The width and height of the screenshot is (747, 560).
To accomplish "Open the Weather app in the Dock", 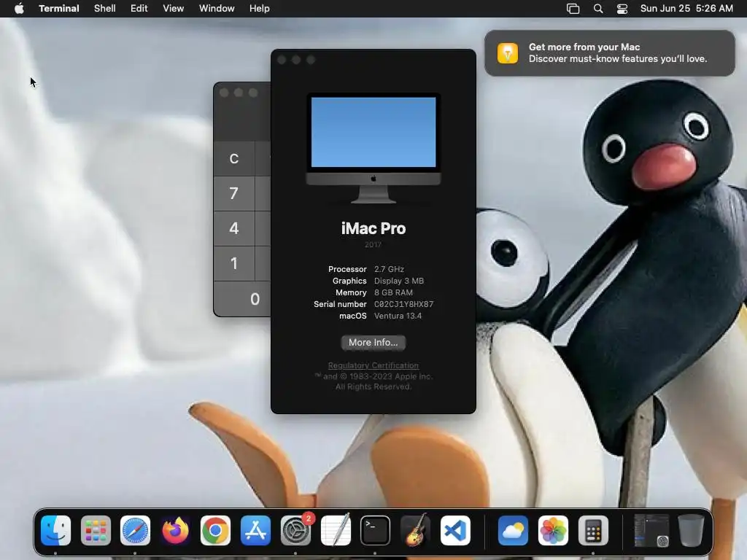I will click(513, 530).
